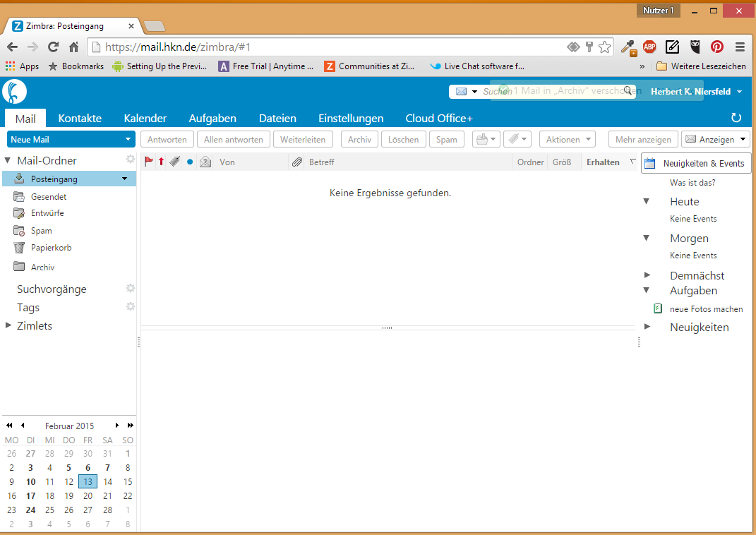This screenshot has width=756, height=535.
Task: Open the Aktionen dropdown
Action: (567, 138)
